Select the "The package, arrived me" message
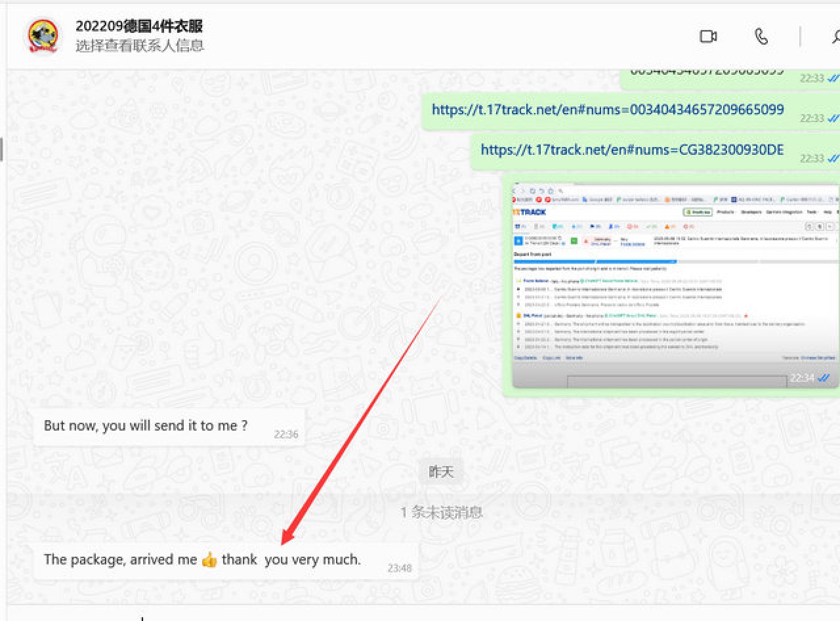 202,560
